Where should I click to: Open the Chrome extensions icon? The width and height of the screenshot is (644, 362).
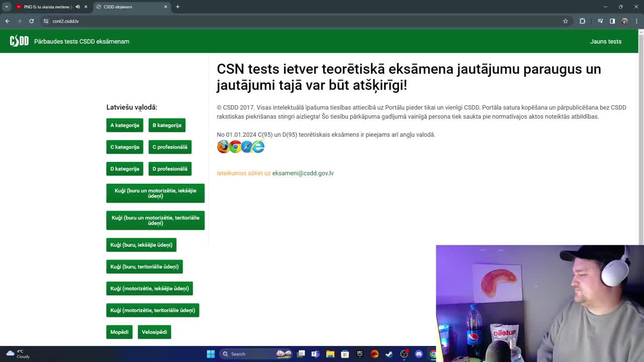click(583, 21)
